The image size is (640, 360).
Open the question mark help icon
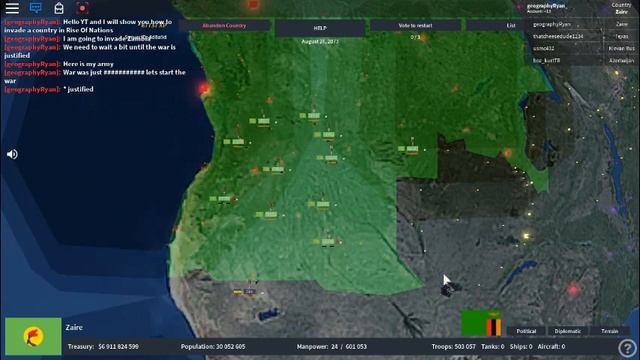click(627, 348)
